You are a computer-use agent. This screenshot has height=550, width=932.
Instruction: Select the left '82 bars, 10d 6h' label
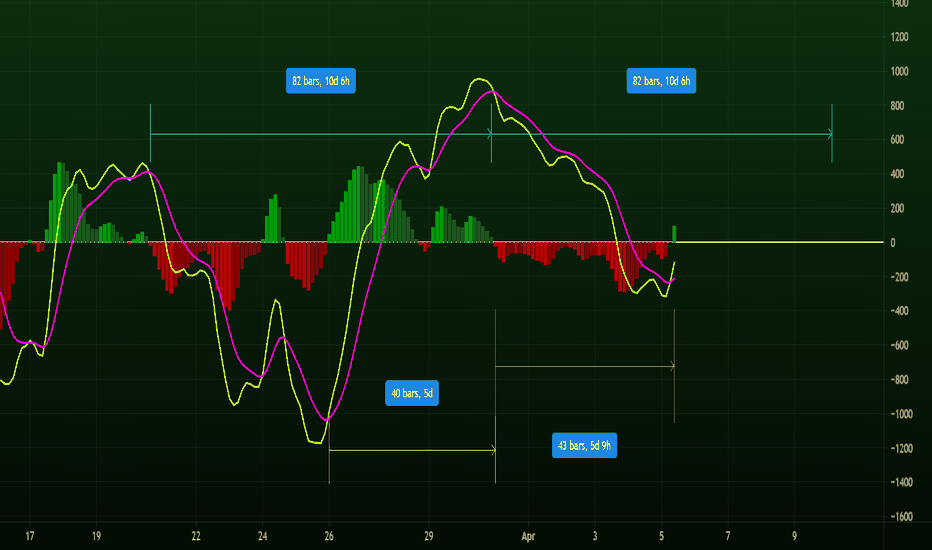(321, 81)
